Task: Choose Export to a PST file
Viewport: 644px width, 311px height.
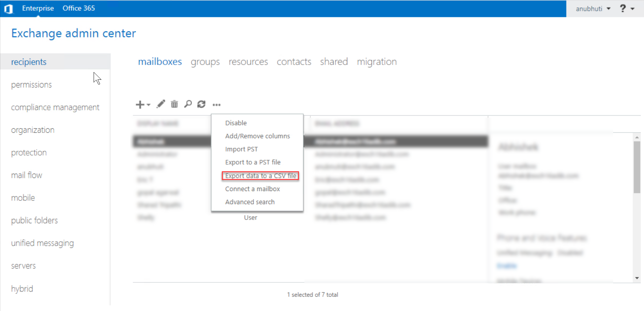Action: [253, 162]
